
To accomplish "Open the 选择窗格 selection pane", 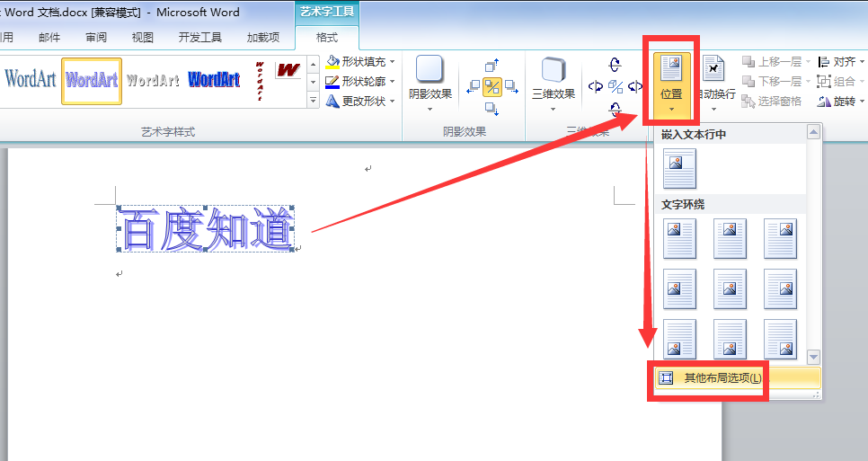I will pos(771,102).
